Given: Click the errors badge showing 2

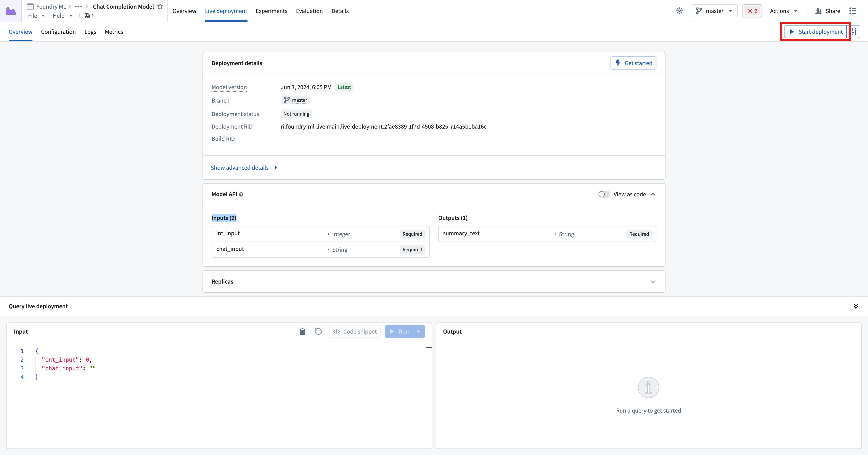Looking at the screenshot, I should tap(752, 11).
